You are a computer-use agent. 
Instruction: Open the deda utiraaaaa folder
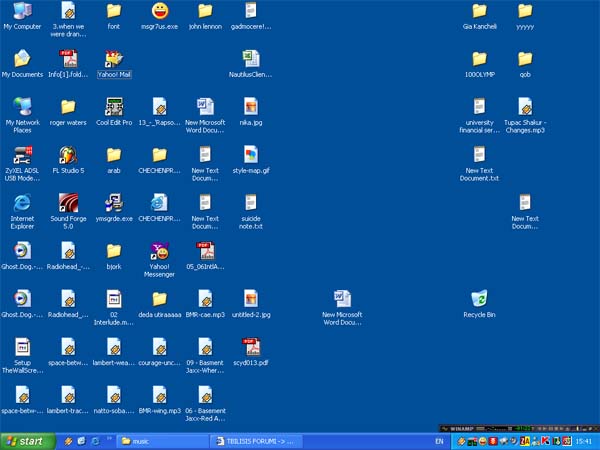coord(160,304)
